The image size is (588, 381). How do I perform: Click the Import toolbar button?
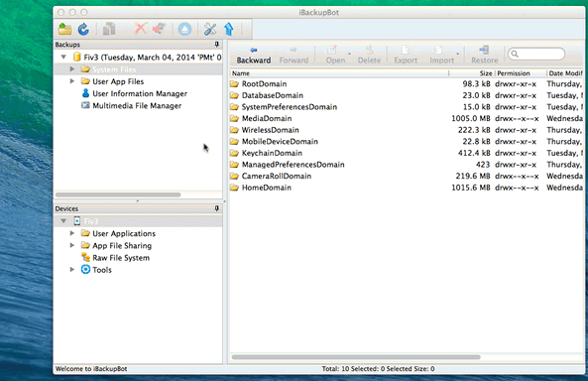click(x=441, y=56)
